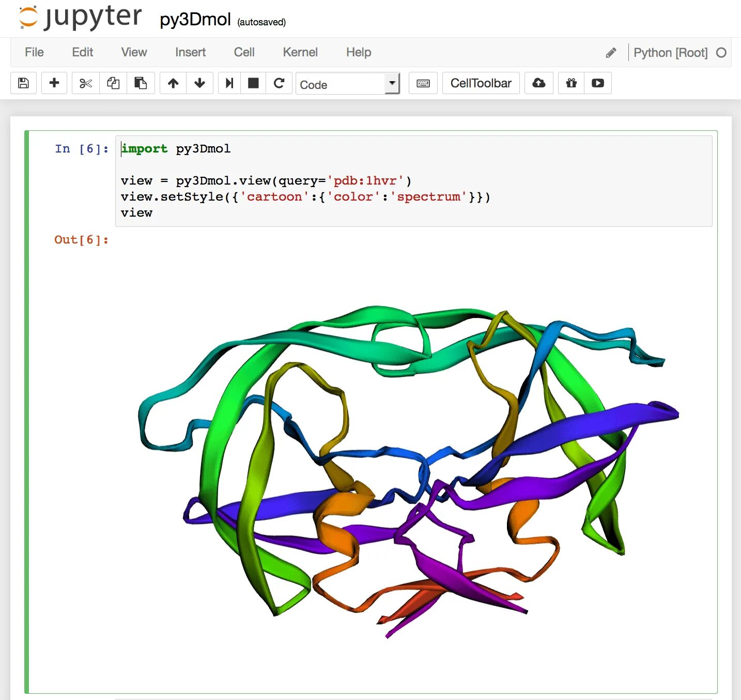Open the cell type Code dropdown
Viewport: 741px width, 700px height.
pyautogui.click(x=348, y=84)
